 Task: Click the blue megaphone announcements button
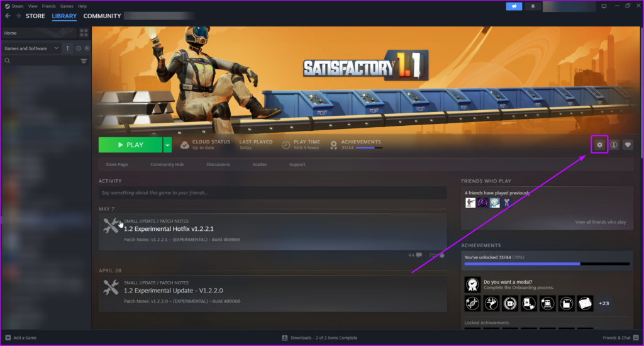tap(514, 6)
